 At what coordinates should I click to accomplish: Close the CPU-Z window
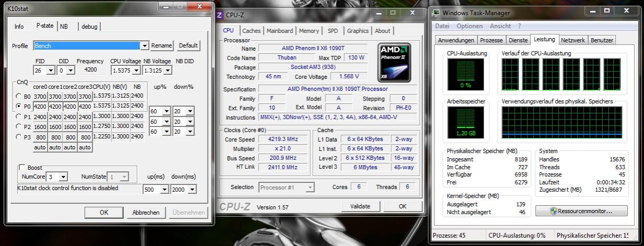pos(412,13)
